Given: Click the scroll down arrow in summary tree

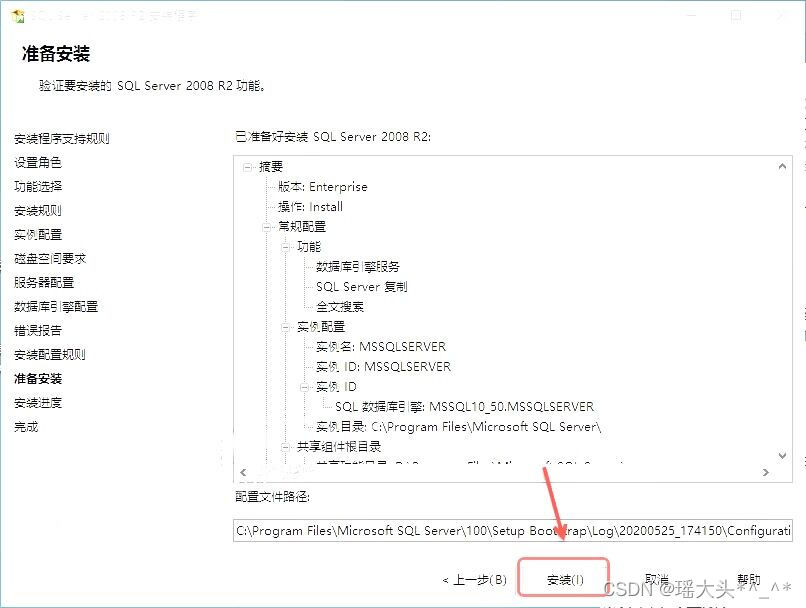Looking at the screenshot, I should [782, 455].
